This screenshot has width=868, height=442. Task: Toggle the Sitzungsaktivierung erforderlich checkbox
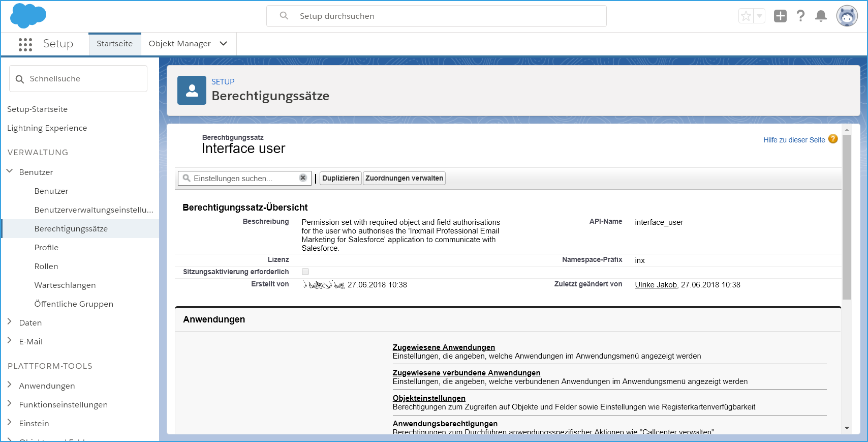305,272
